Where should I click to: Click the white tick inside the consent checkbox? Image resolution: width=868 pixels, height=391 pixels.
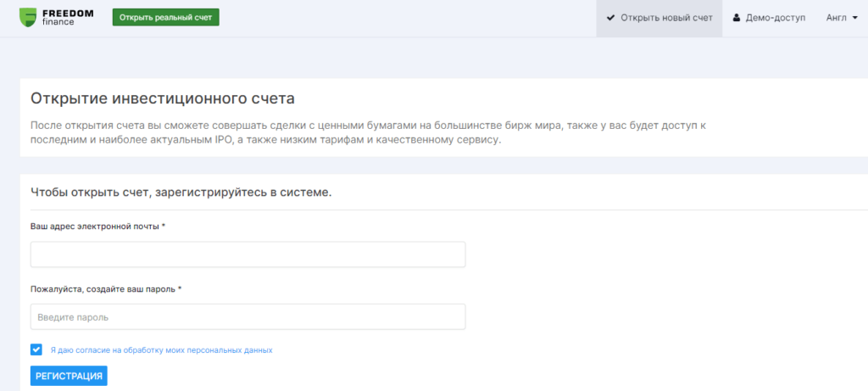tap(36, 349)
